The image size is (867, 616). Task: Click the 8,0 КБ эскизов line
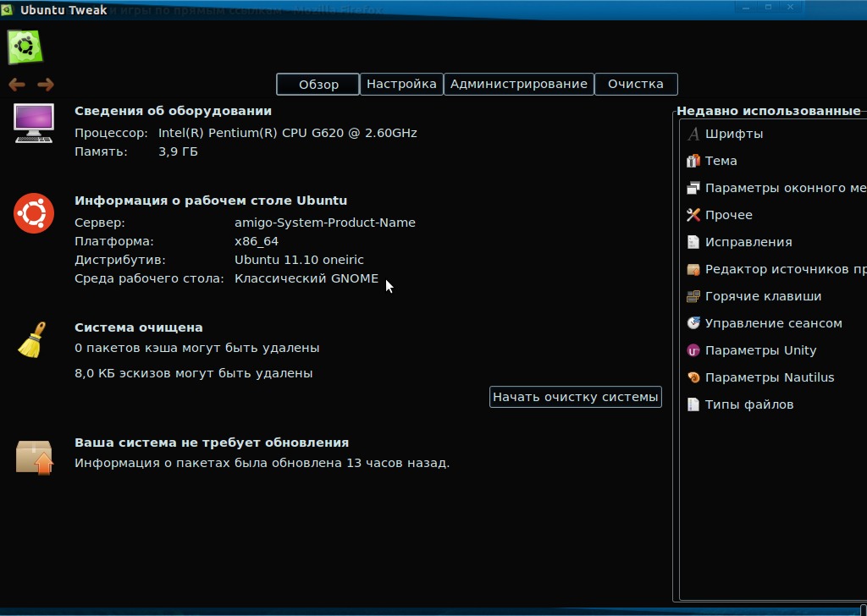pyautogui.click(x=194, y=373)
